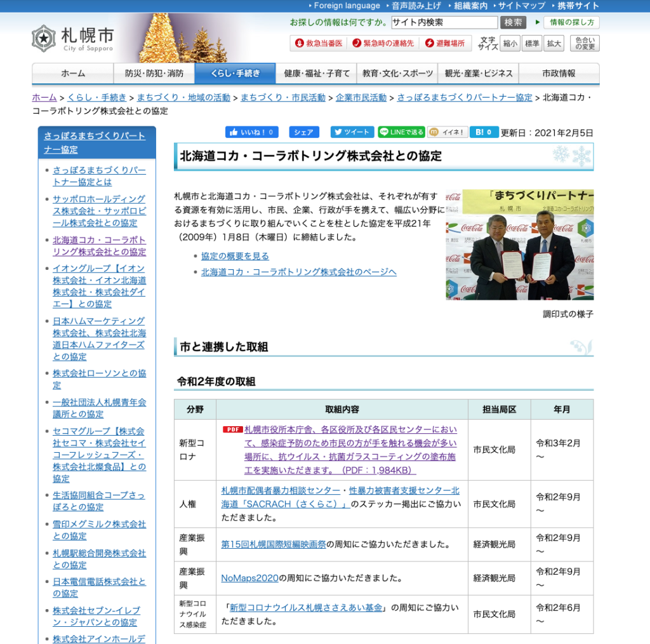This screenshot has height=644, width=650.
Task: Open sidebar link さっぽろまちづくりパートナー協定とは
Action: point(99,176)
